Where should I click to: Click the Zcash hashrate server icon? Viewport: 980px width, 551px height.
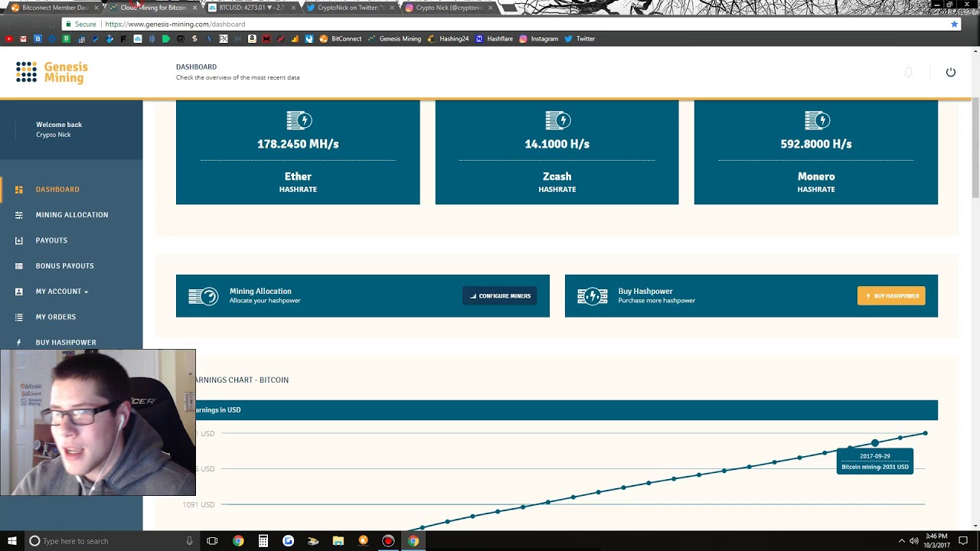557,120
